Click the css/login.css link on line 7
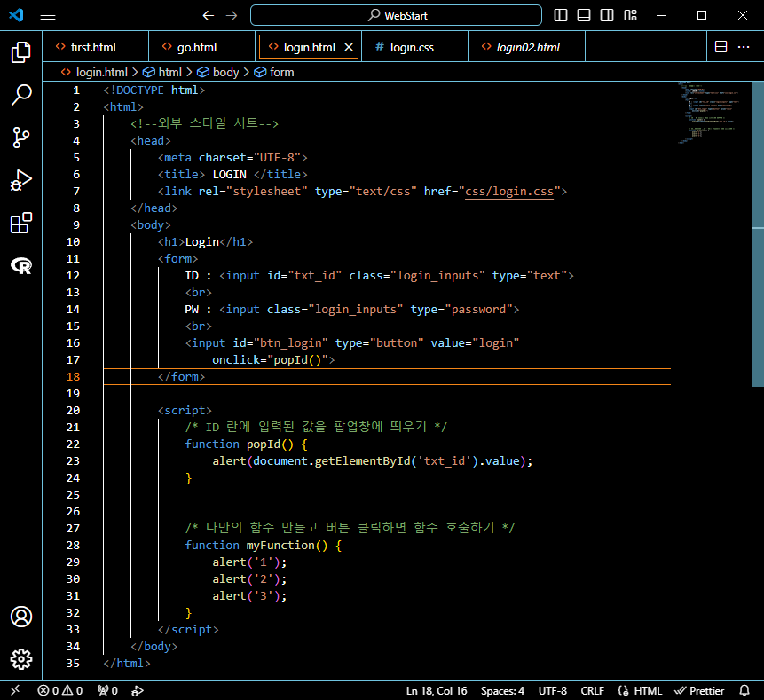The image size is (764, 700). click(x=509, y=191)
